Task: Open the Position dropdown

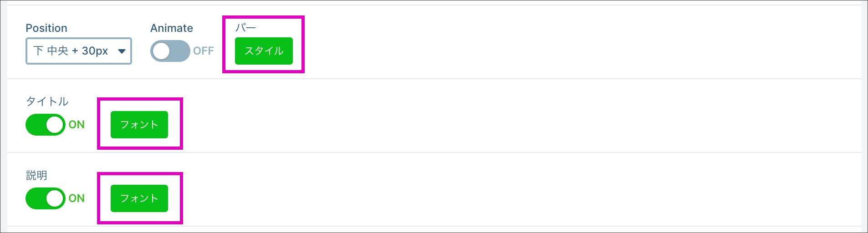Action: tap(78, 51)
